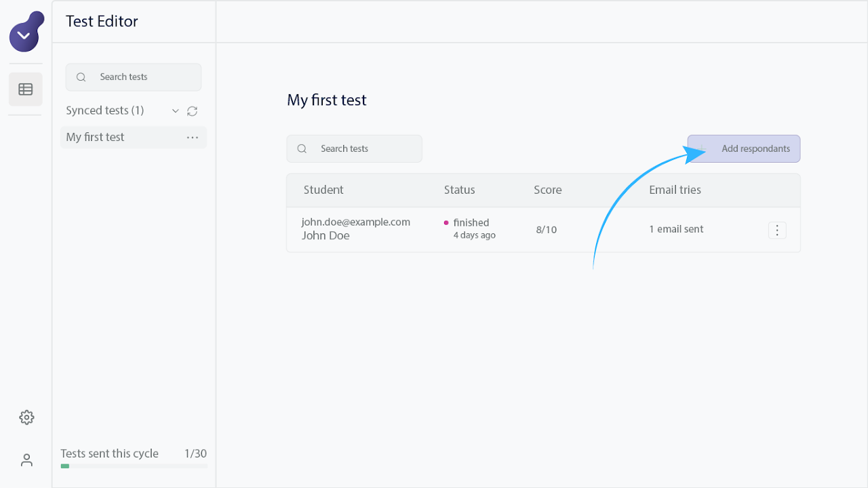Screen dimensions: 868x488
Task: Sort by the Score column header
Action: [547, 190]
